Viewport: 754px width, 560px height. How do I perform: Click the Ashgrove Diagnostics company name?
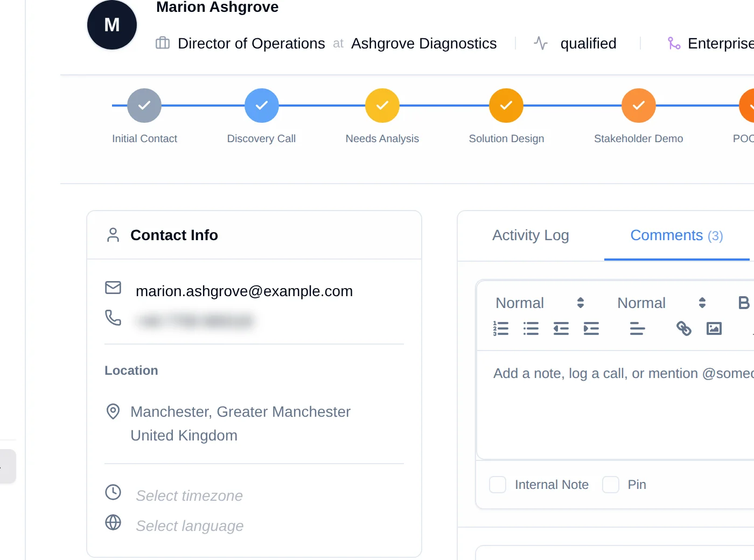click(x=424, y=43)
